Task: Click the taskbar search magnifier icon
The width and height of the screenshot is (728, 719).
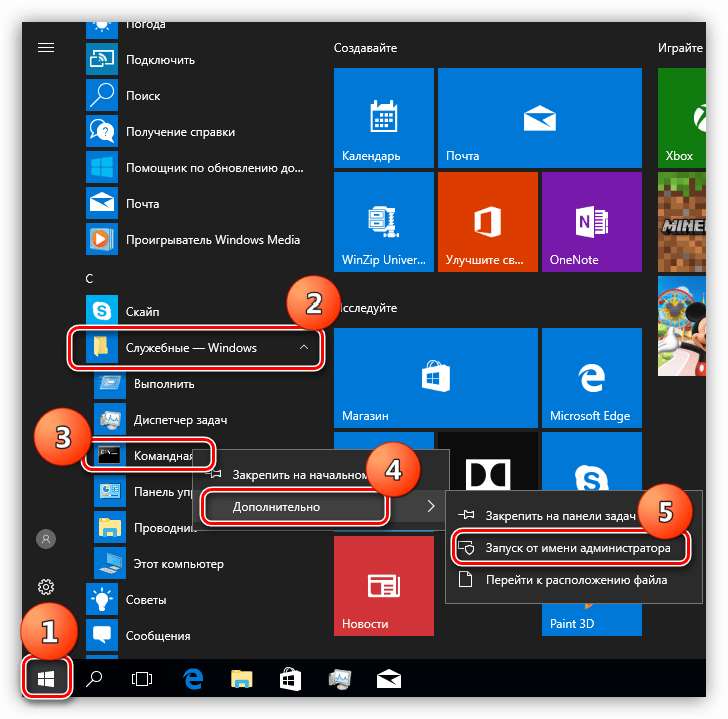Action: point(94,679)
